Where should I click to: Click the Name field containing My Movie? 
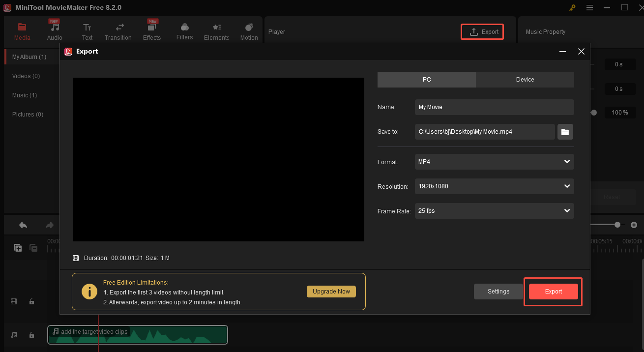pos(495,107)
